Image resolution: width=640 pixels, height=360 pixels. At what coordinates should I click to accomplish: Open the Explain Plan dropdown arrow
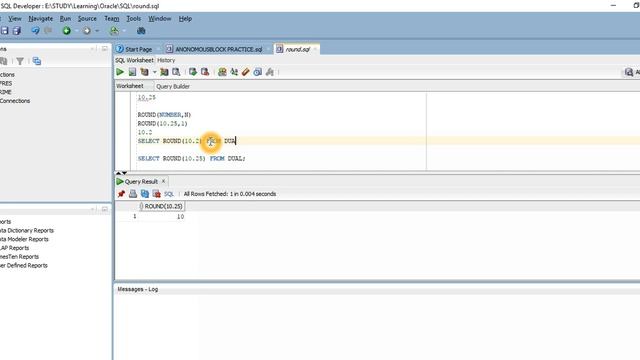[x=155, y=73]
